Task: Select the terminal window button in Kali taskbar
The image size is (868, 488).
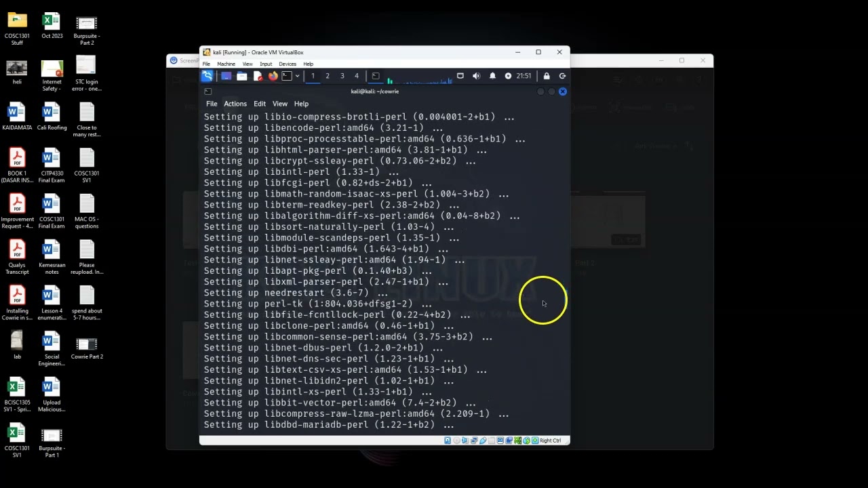Action: [376, 76]
